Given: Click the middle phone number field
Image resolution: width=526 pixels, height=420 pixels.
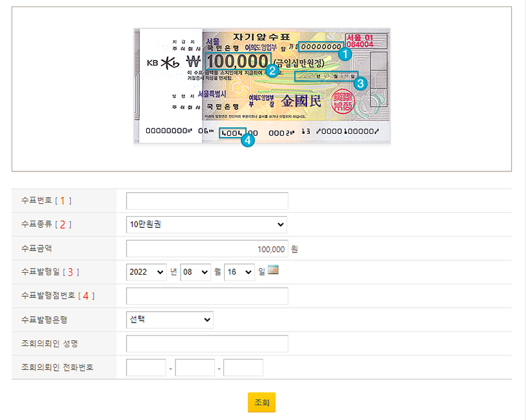Looking at the screenshot, I should [x=195, y=367].
